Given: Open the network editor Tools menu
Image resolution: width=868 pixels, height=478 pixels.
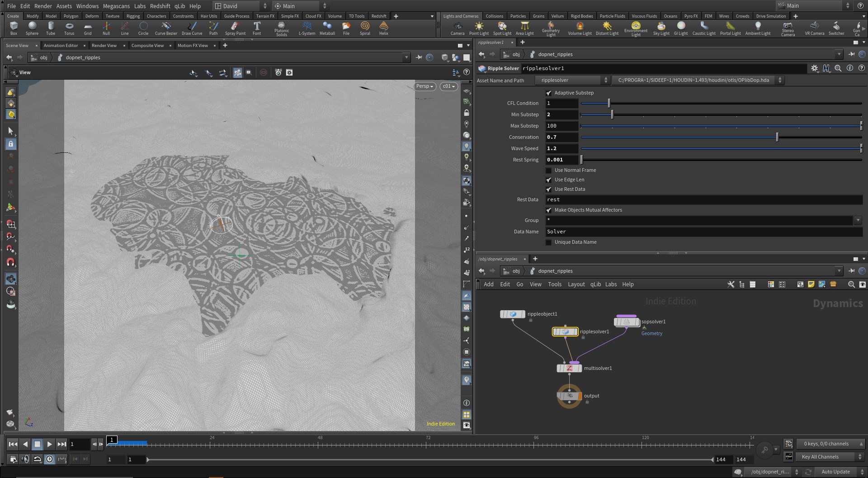Looking at the screenshot, I should 555,284.
